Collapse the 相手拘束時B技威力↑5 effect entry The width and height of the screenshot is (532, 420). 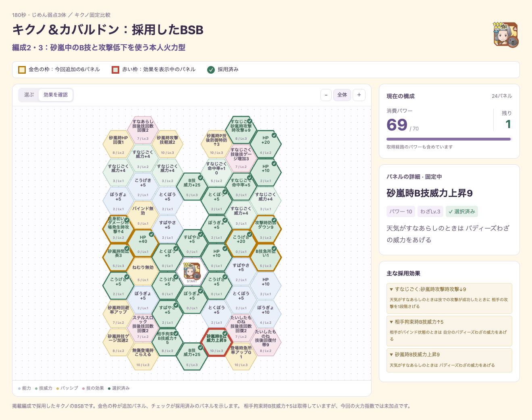pos(449,322)
